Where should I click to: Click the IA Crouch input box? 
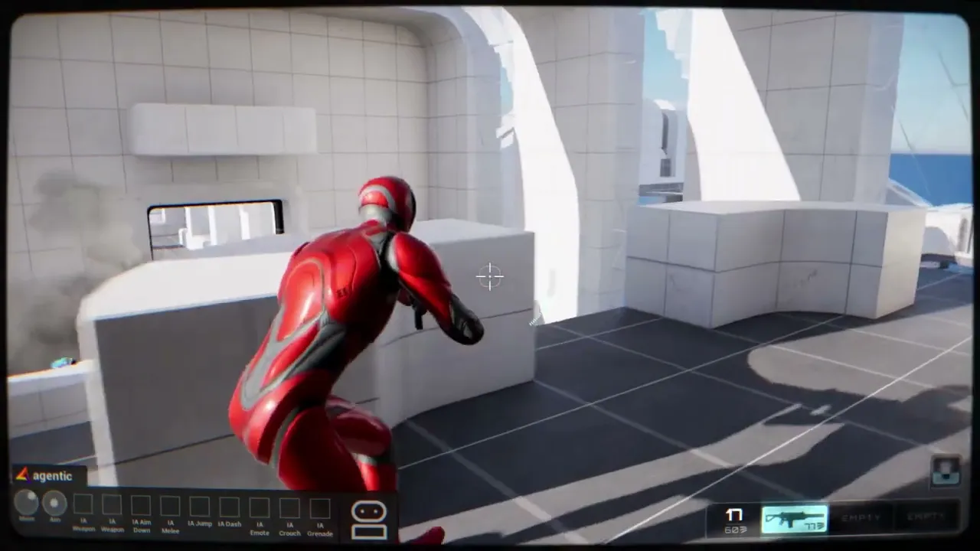pos(289,509)
